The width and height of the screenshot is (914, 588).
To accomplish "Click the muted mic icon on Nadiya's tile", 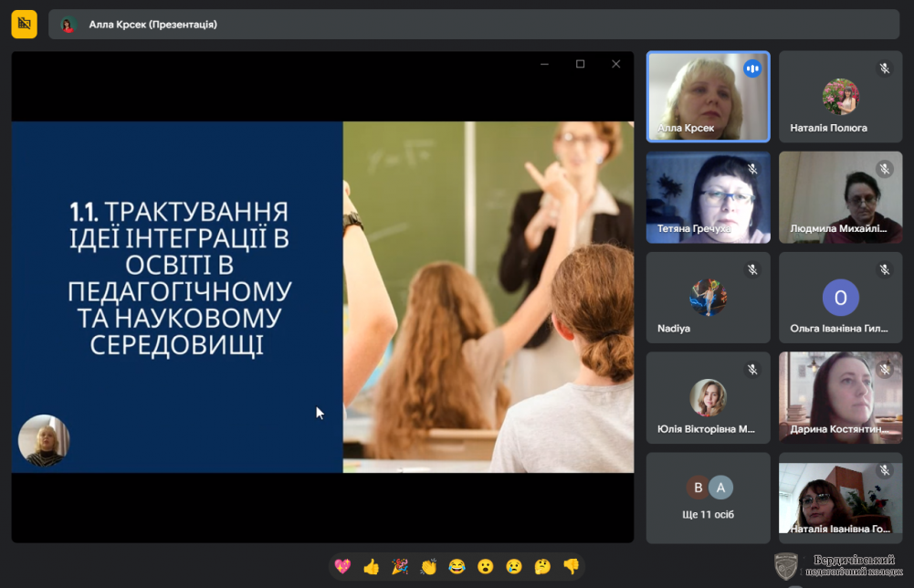I will 752,269.
